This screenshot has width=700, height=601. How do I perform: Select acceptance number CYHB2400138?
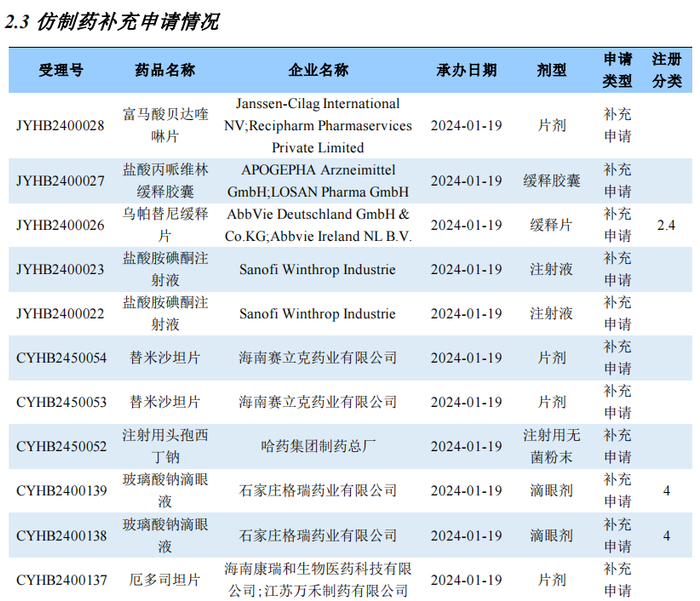62,535
